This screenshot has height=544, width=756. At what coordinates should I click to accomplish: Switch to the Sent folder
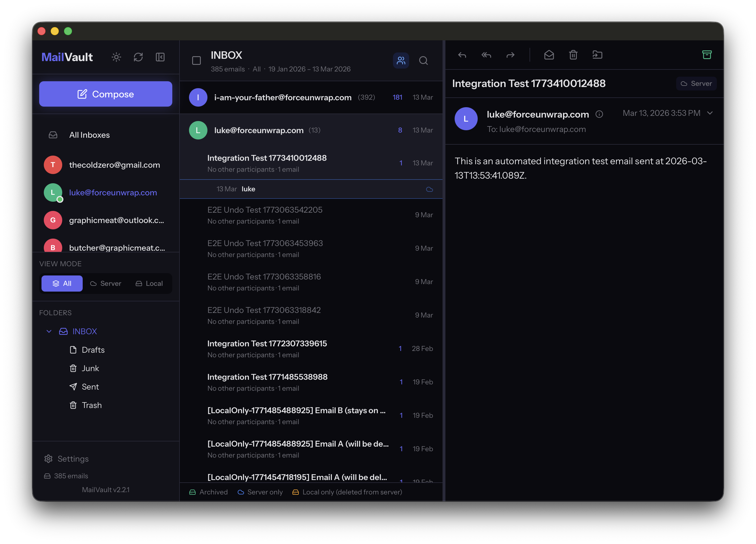point(90,387)
